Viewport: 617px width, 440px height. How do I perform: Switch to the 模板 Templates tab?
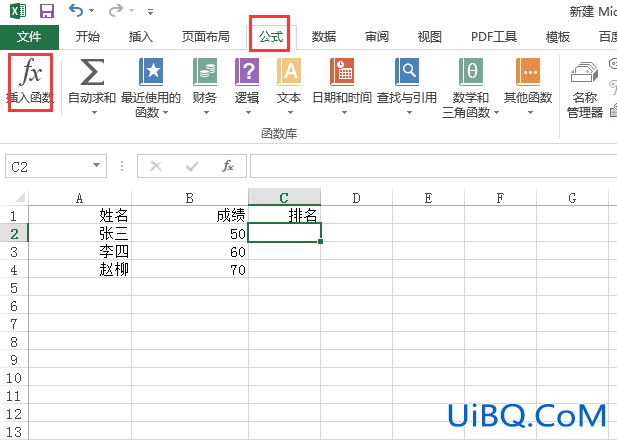(558, 37)
